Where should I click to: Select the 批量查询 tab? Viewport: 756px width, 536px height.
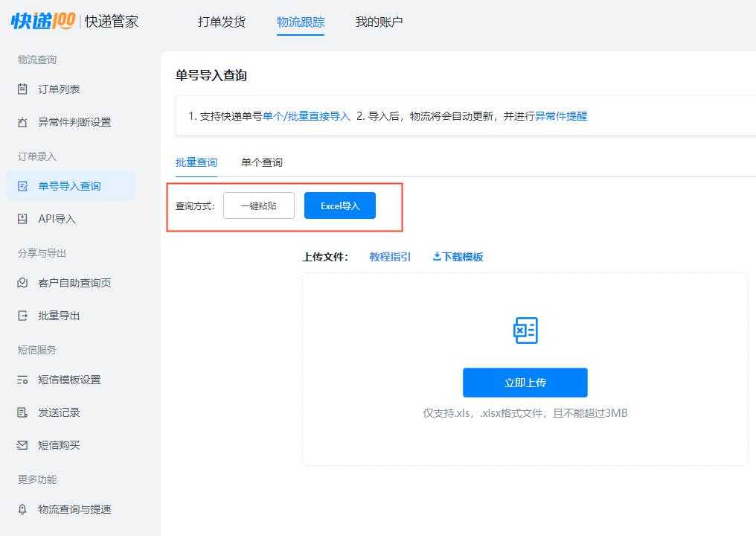(196, 162)
